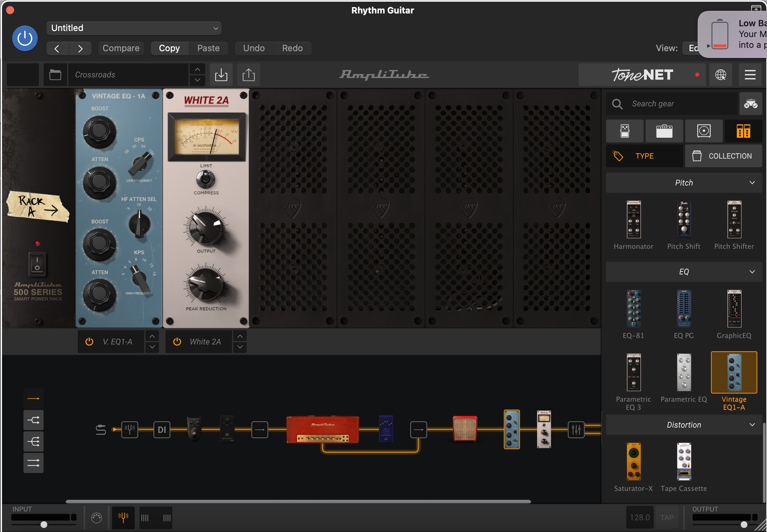Click the mixer block at chain end
Image resolution: width=767 pixels, height=532 pixels.
pos(576,430)
